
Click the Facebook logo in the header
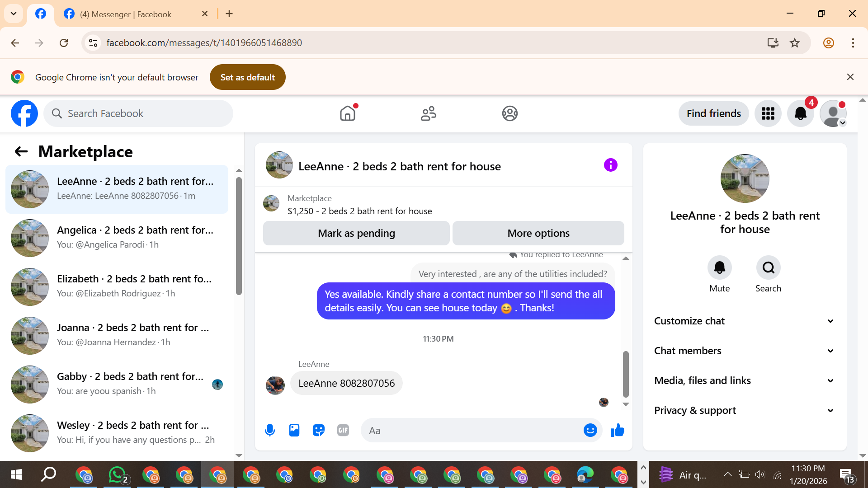pos(24,113)
